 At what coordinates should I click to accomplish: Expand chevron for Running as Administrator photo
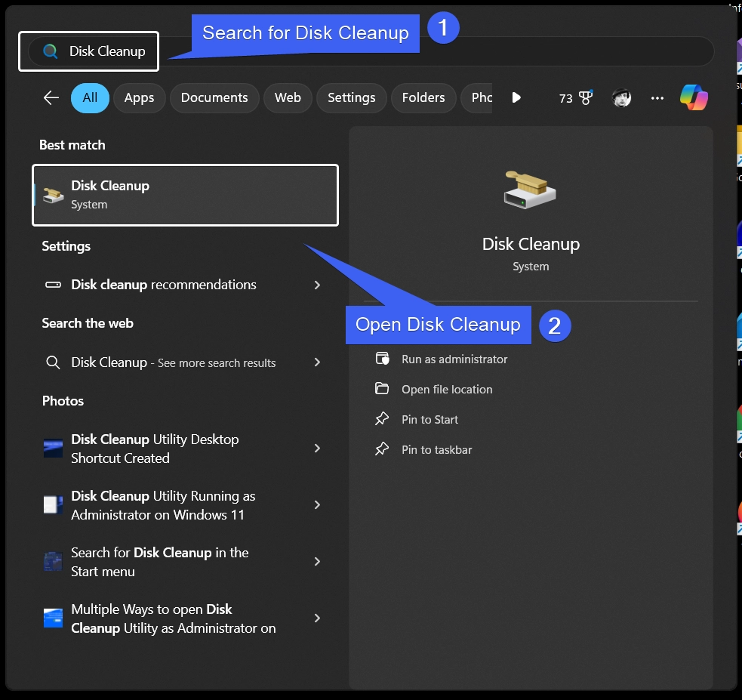tap(317, 505)
